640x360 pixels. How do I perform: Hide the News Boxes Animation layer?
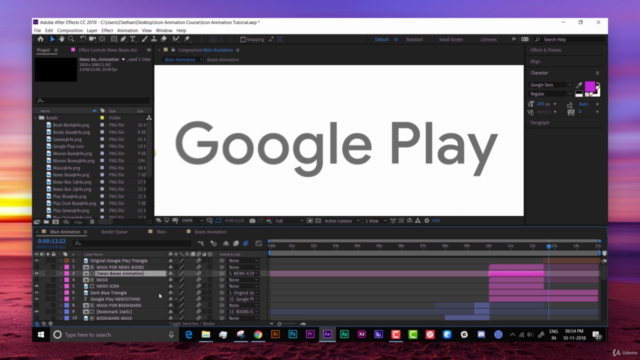click(x=36, y=273)
